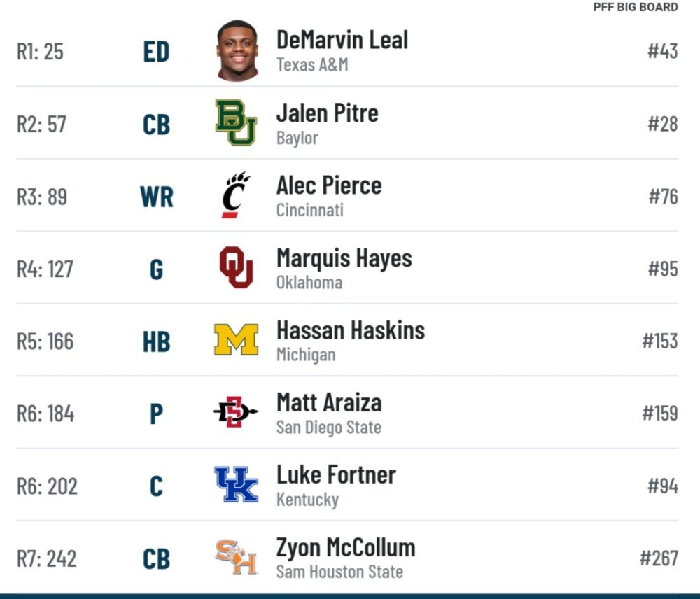Select Marquis Hayes player name

click(344, 258)
